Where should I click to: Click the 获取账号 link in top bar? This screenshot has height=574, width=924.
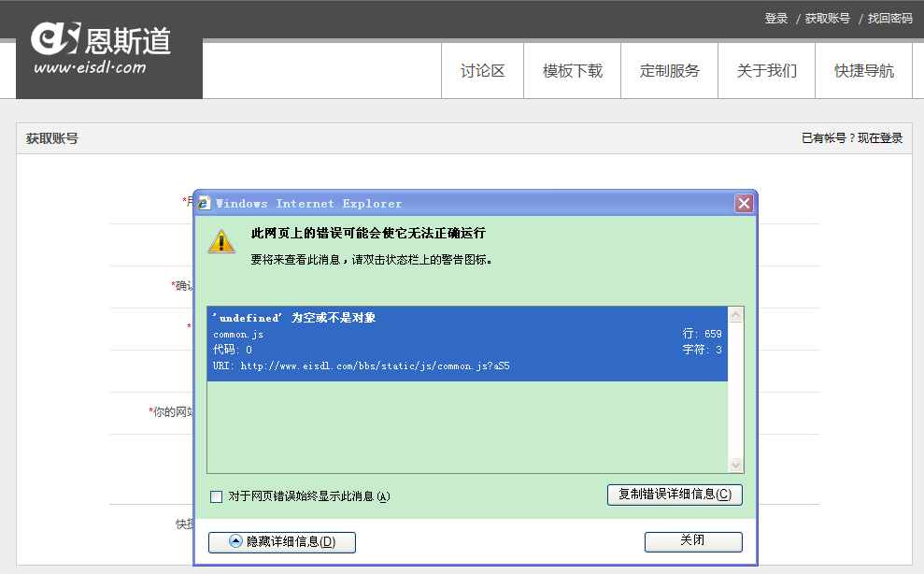828,19
